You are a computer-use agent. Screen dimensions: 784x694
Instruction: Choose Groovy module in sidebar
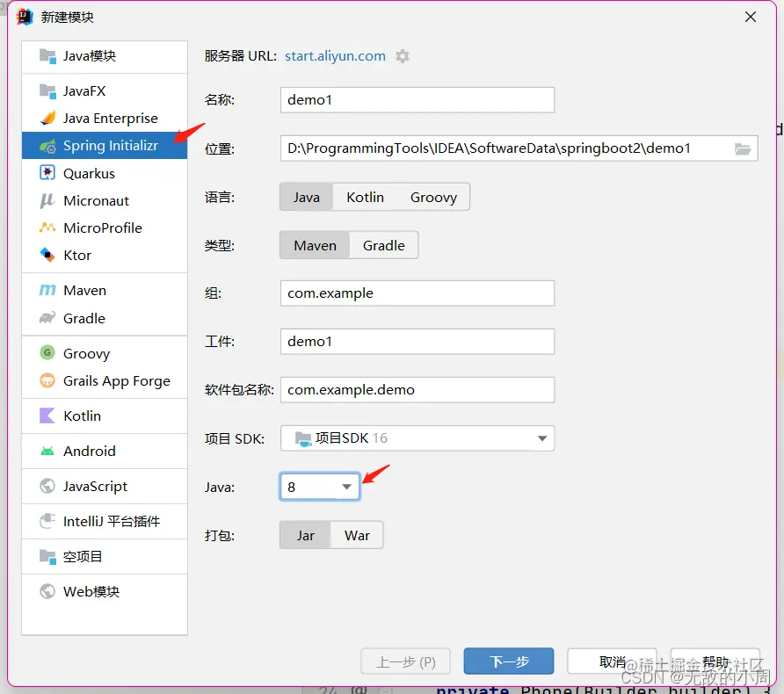pos(105,353)
